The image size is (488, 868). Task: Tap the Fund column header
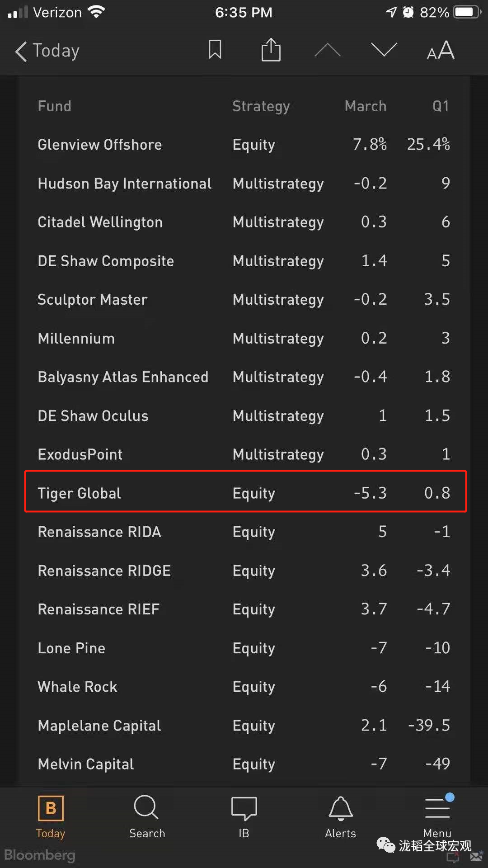click(x=54, y=106)
